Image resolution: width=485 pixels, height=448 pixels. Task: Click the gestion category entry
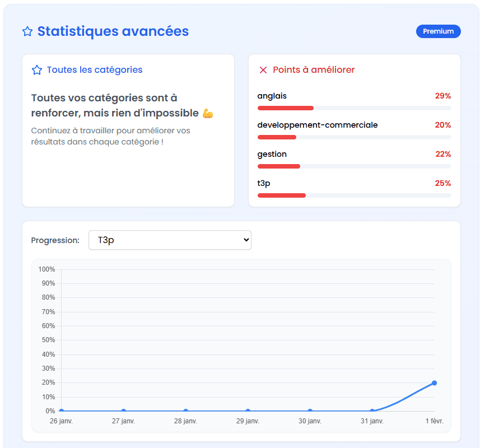272,153
